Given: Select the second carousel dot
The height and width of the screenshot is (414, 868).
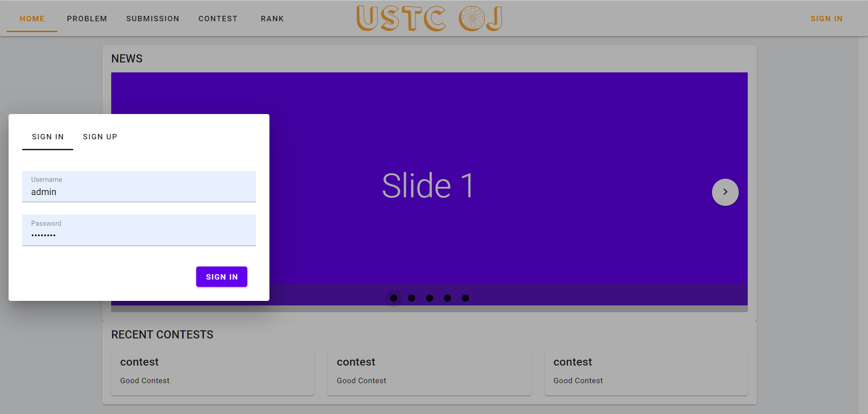Looking at the screenshot, I should (x=412, y=298).
